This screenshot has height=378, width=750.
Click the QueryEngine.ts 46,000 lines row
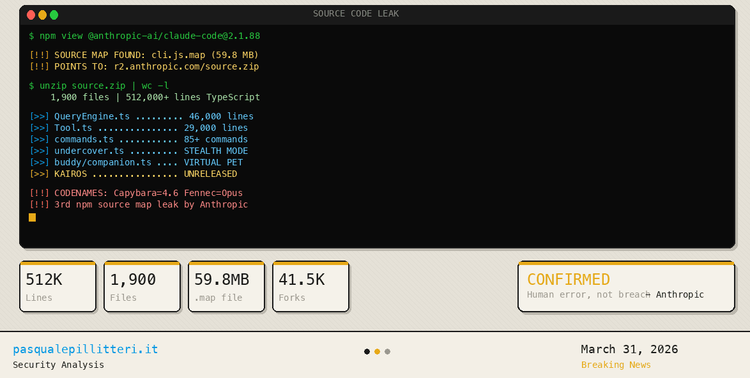(142, 116)
